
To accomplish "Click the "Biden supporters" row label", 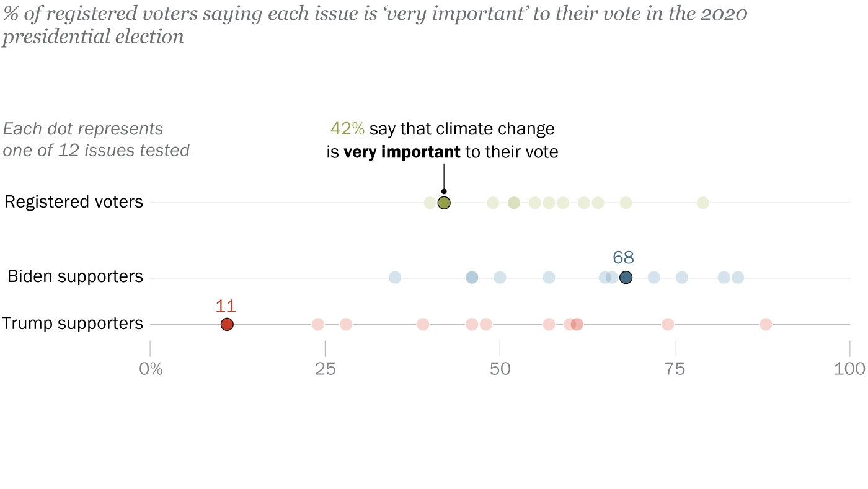I will (75, 276).
